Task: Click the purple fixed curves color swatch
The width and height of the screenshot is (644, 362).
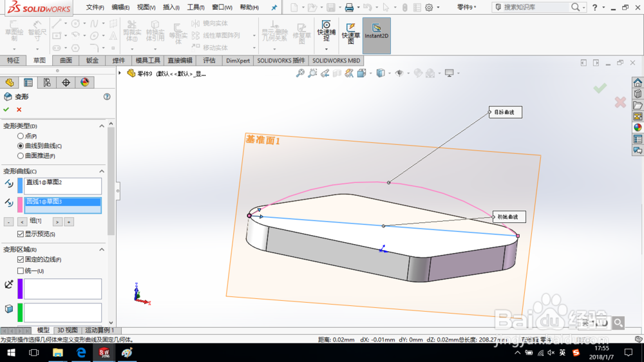Action: pyautogui.click(x=20, y=289)
